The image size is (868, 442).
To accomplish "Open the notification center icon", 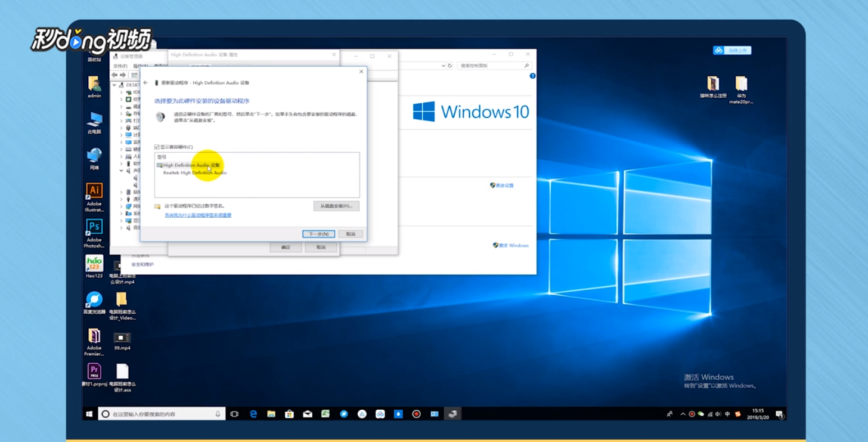I will (x=779, y=414).
